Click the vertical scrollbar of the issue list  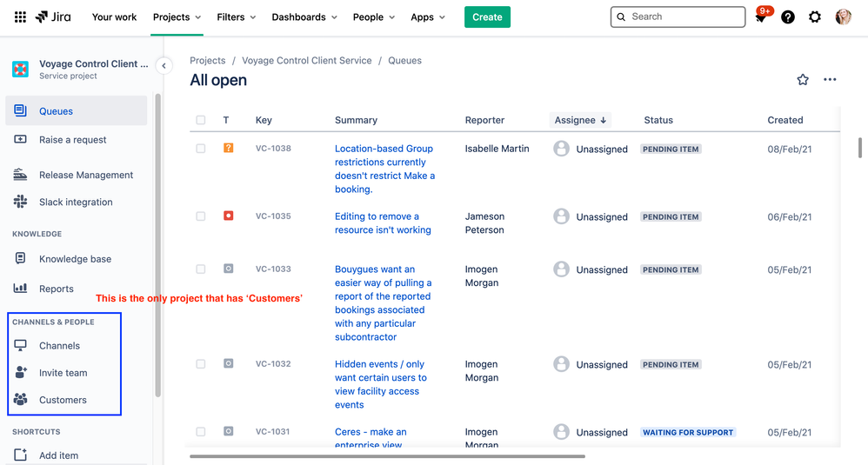(x=859, y=148)
